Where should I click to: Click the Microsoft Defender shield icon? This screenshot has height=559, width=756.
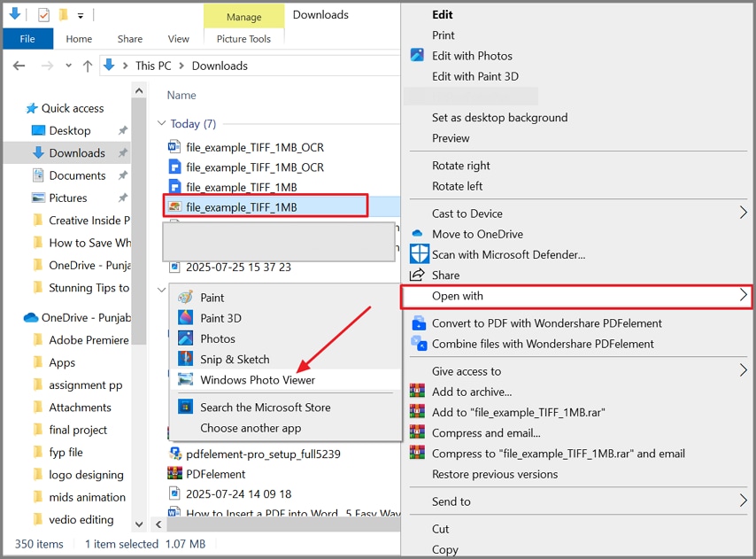tap(419, 253)
